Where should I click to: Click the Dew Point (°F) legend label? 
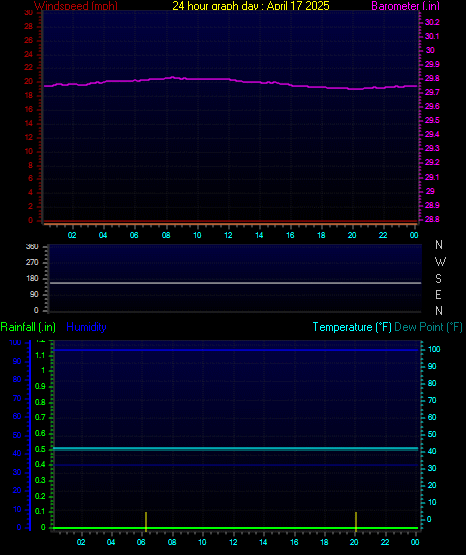tap(428, 327)
